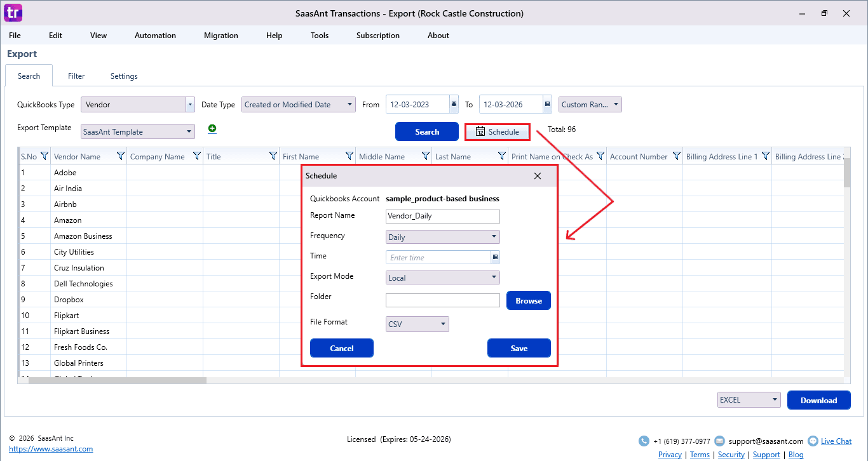The width and height of the screenshot is (868, 461).
Task: Click the Download button
Action: point(819,400)
